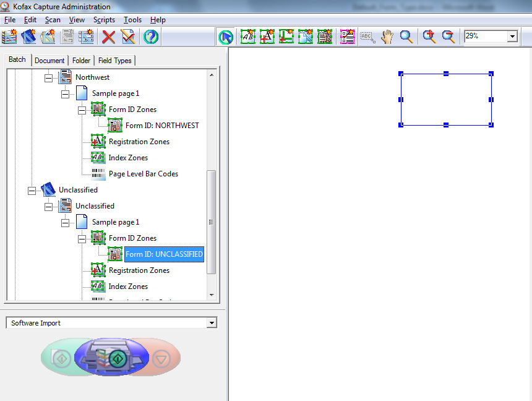
Task: Select Index Zones under the Northwest form
Action: pos(128,158)
